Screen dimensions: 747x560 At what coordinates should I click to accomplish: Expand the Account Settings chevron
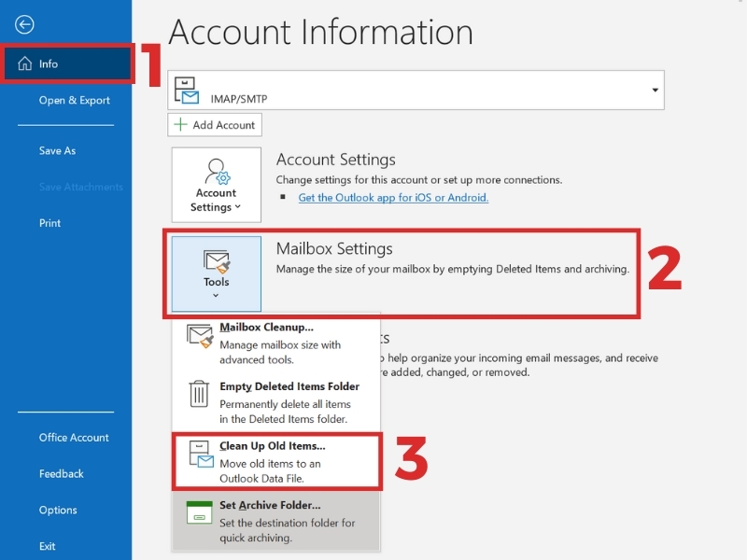pos(238,206)
